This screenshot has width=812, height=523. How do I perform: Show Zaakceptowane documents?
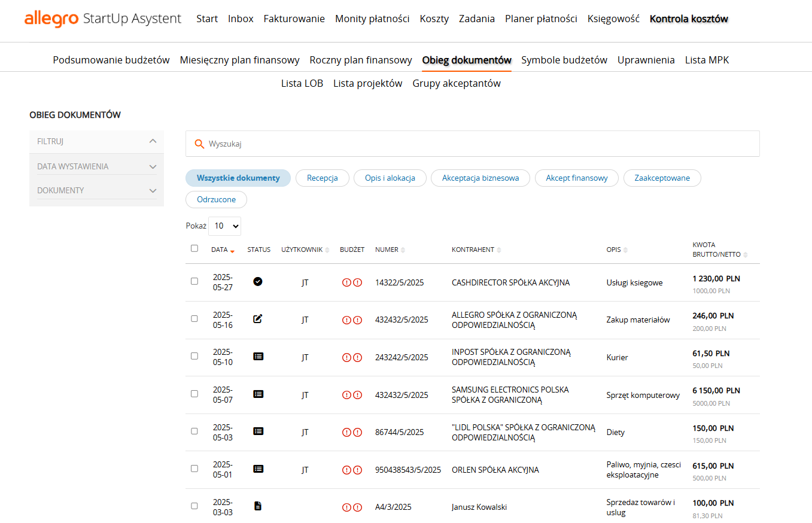pos(662,178)
